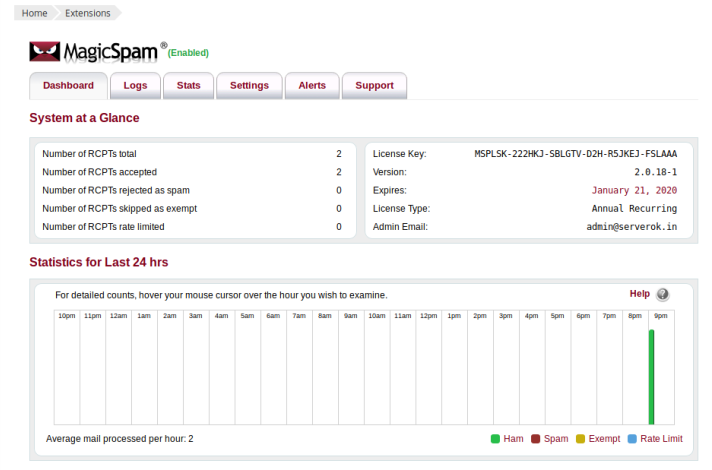Click the admin@serverok.in email

click(x=632, y=227)
